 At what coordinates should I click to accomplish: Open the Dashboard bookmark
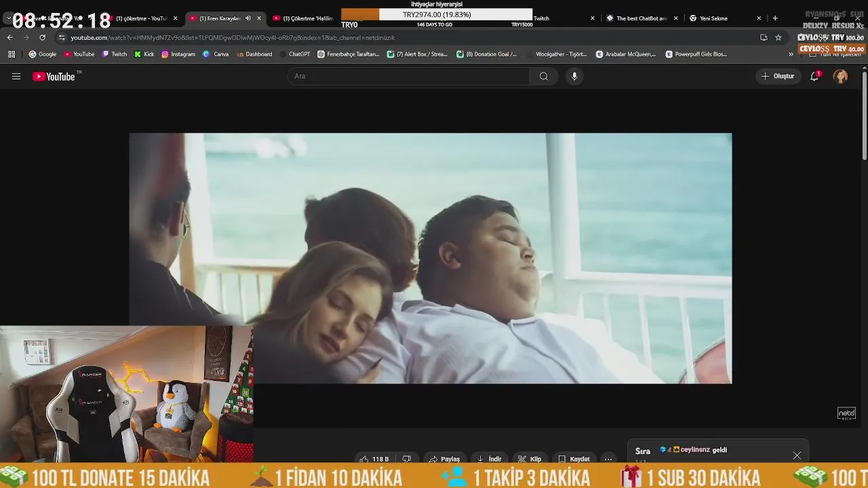254,54
